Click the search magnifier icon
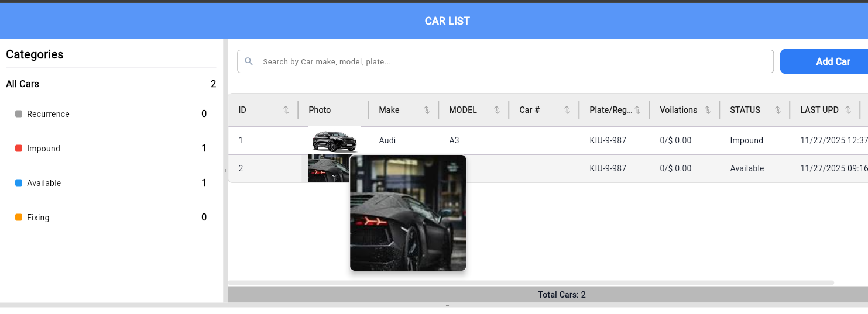The width and height of the screenshot is (868, 314). 249,61
